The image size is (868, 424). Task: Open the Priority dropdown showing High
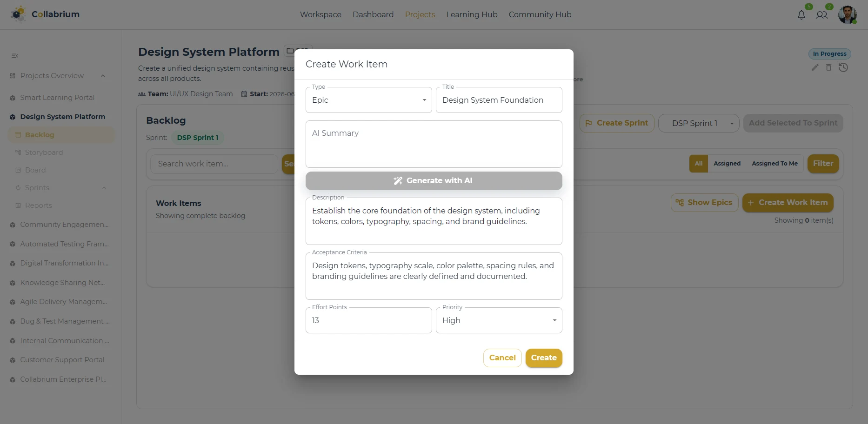click(499, 320)
